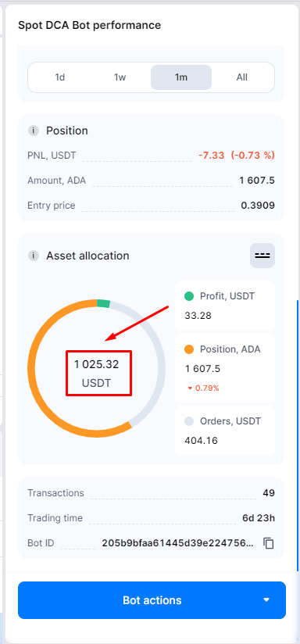Click the truncated Bot ID text

(x=177, y=543)
